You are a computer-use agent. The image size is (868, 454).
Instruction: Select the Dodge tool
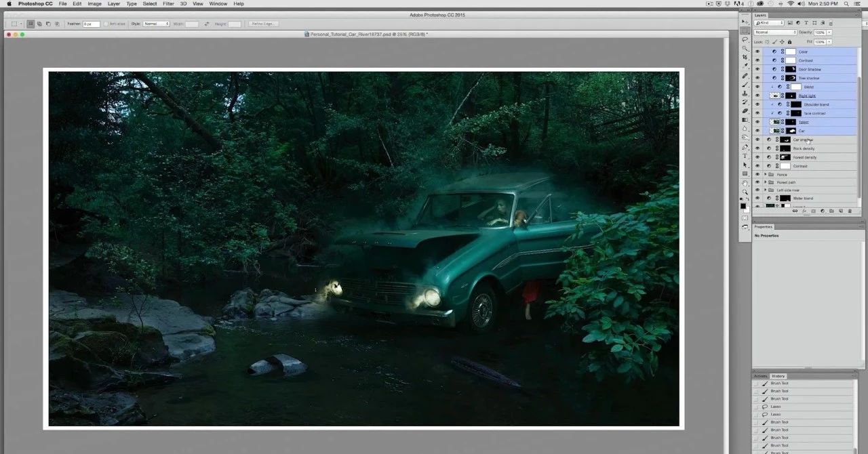pos(745,138)
